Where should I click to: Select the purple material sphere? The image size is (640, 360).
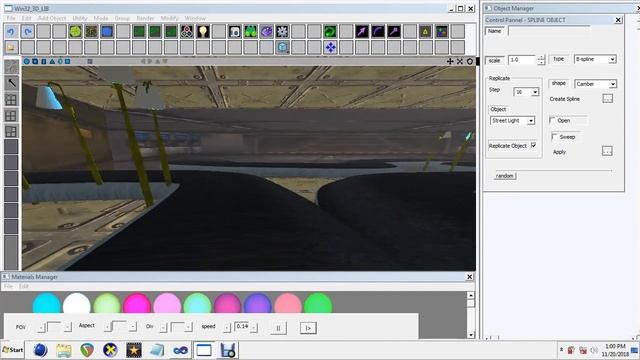[258, 303]
